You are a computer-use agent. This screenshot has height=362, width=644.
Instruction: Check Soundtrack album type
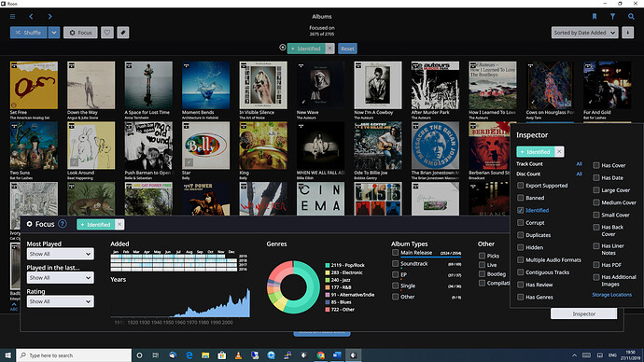click(x=395, y=263)
